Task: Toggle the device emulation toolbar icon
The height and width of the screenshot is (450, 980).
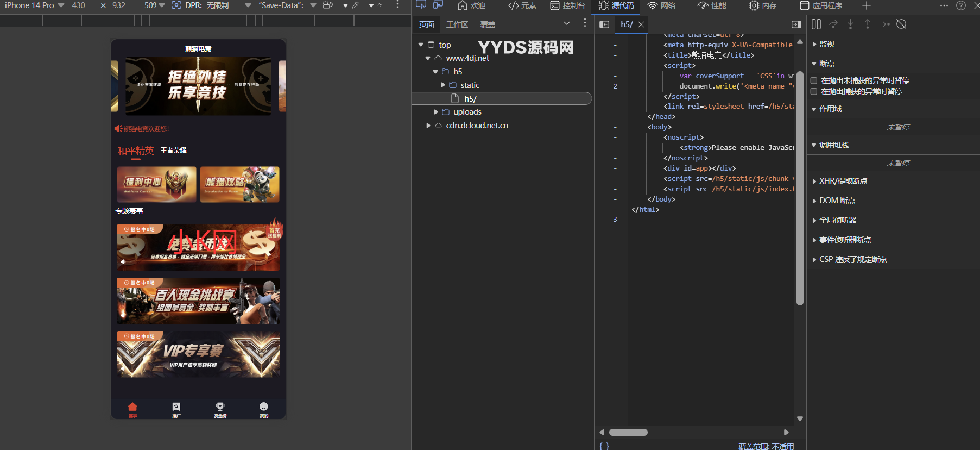Action: pos(438,5)
